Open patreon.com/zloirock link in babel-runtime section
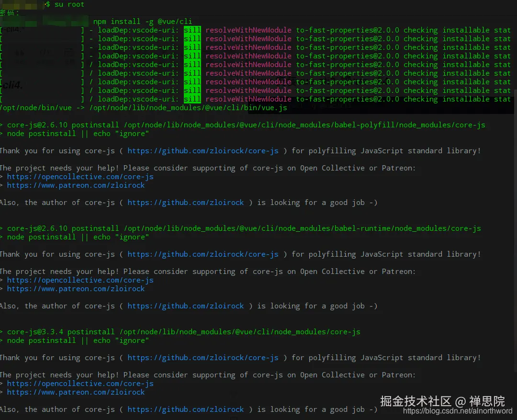517x420 pixels. (76, 289)
